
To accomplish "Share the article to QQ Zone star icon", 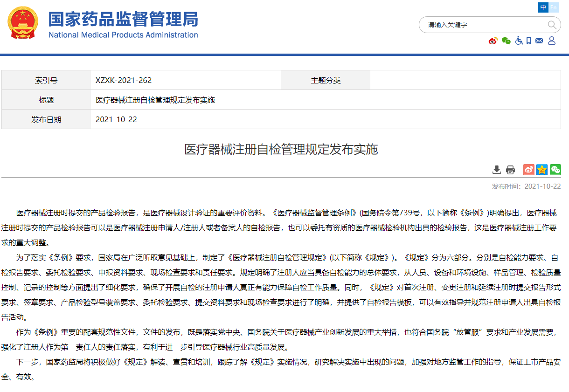I will click(541, 170).
